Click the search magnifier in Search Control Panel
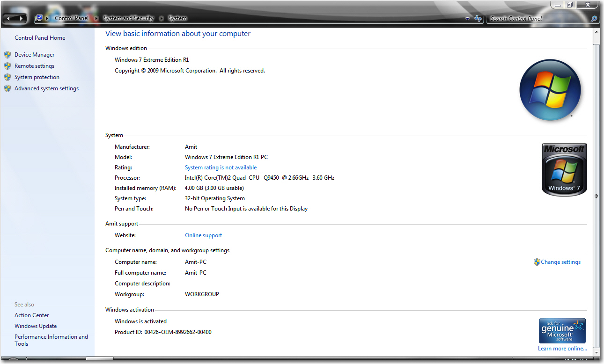The height and width of the screenshot is (364, 604). (x=594, y=19)
